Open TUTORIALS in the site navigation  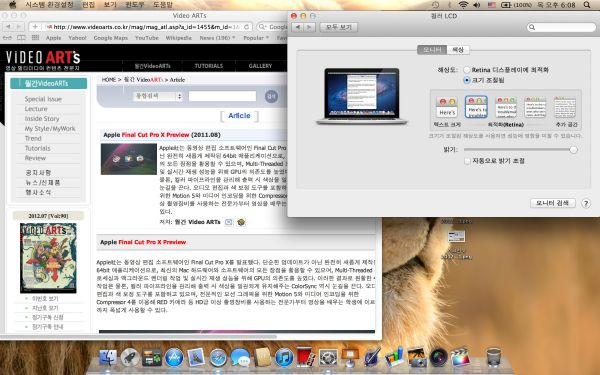[209, 66]
